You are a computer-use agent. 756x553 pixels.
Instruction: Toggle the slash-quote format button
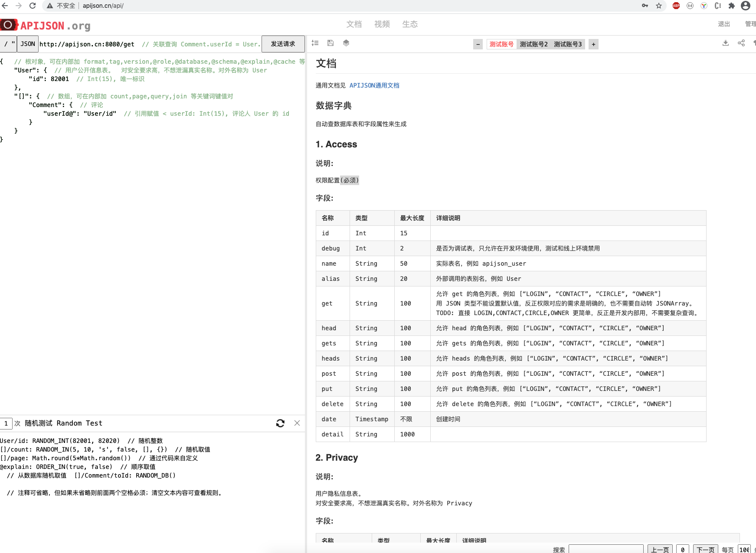tap(9, 44)
